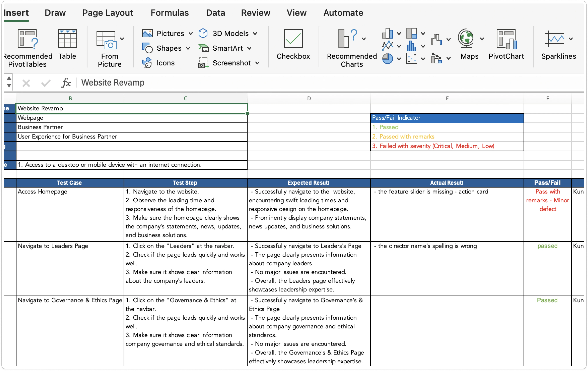The image size is (588, 371).
Task: Click the Pass/Fail Indicator header cell
Action: [x=447, y=118]
